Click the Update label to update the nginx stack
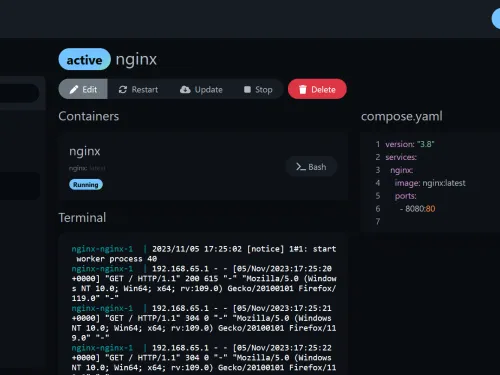This screenshot has height=375, width=500. pos(209,90)
